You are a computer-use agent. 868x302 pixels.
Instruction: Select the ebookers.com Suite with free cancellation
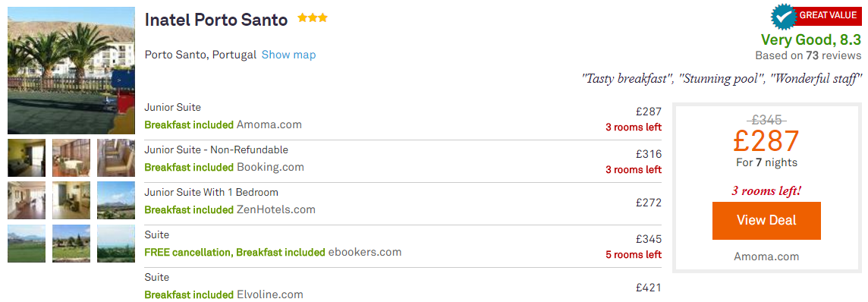coord(403,246)
